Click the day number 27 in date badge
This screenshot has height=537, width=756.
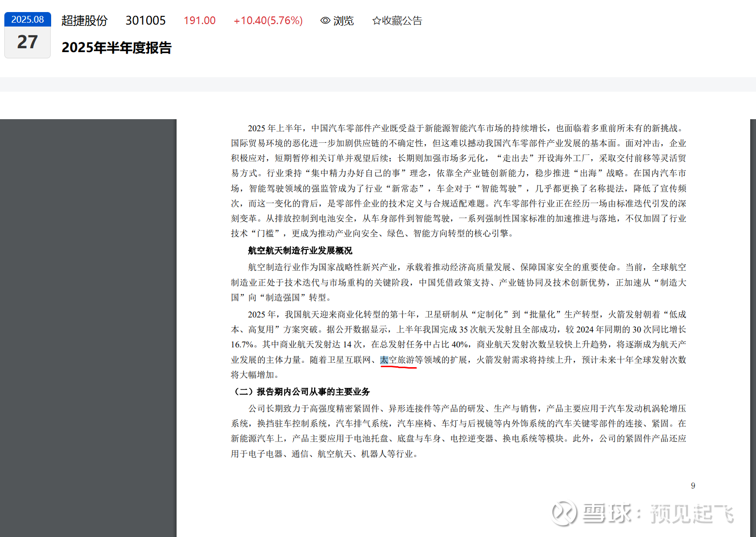coord(27,42)
